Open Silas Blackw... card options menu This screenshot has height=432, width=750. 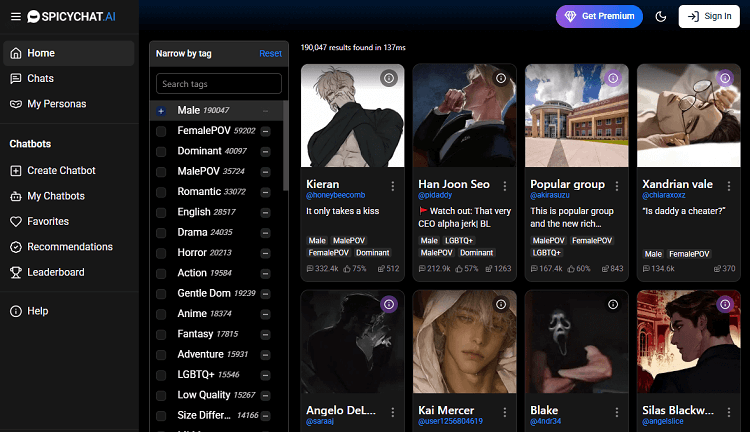(729, 412)
